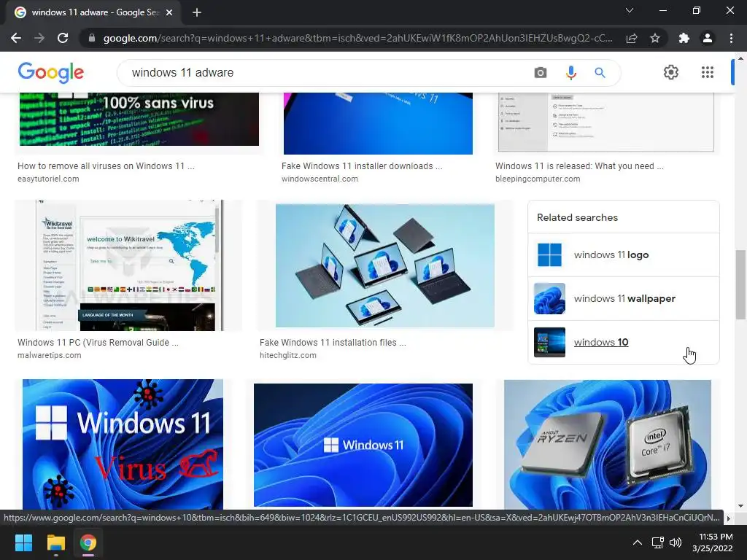Open the Wikitravel screenshot thumbnail

click(x=128, y=265)
